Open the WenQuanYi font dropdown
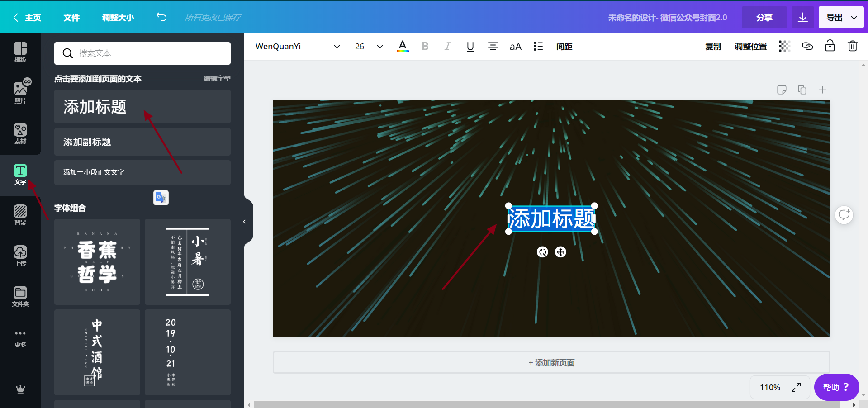The height and width of the screenshot is (408, 868). pyautogui.click(x=298, y=46)
